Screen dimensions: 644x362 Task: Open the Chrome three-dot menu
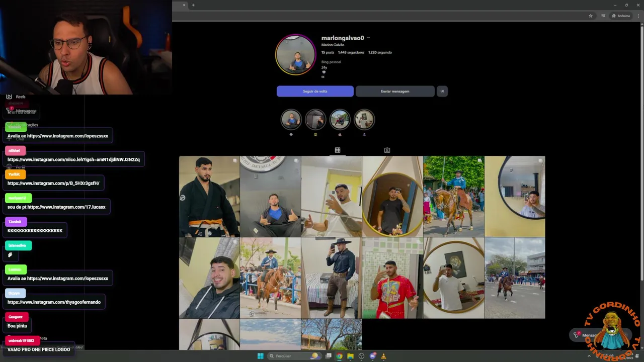[638, 16]
